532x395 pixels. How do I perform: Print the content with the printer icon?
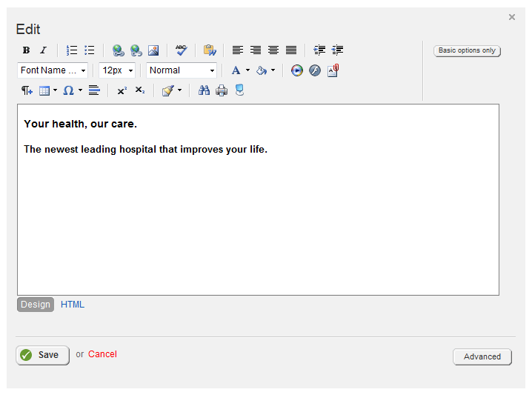coord(222,90)
